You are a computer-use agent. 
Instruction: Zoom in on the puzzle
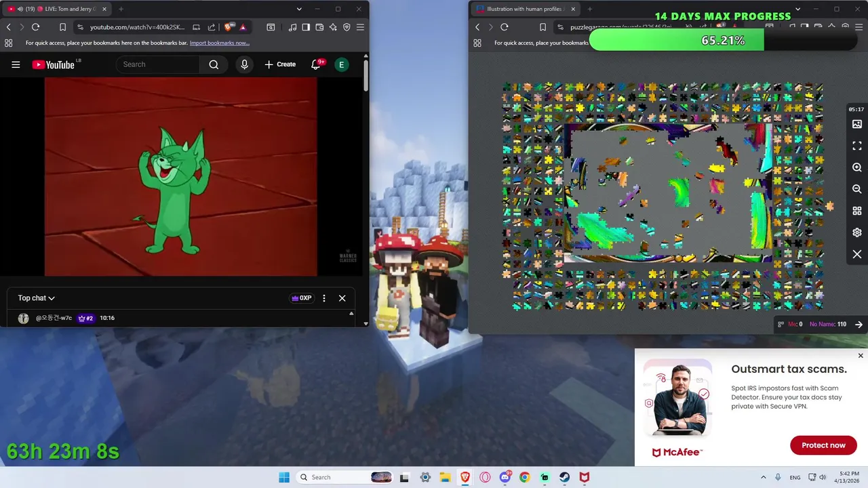[857, 167]
